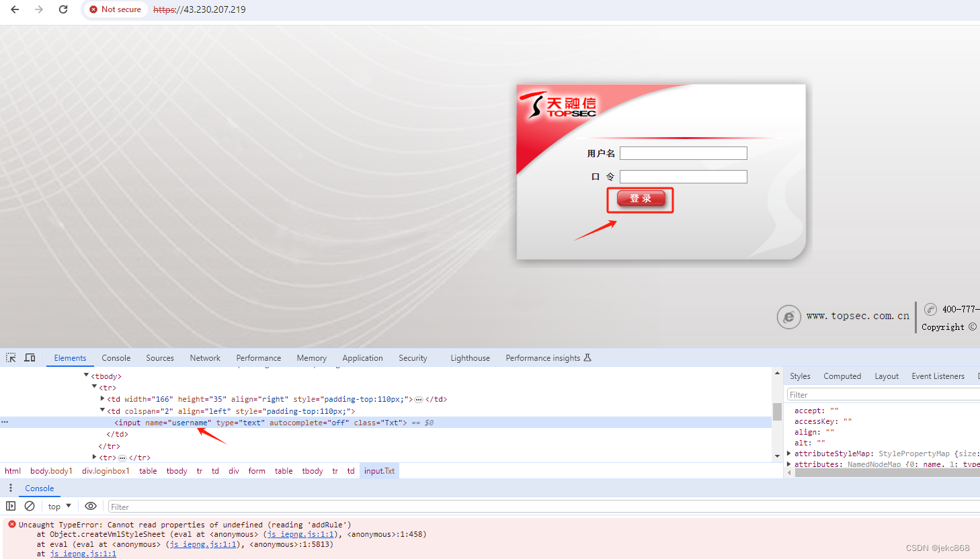Click the Elements panel scrollbar thumb
The width and height of the screenshot is (980, 559).
coord(777,411)
